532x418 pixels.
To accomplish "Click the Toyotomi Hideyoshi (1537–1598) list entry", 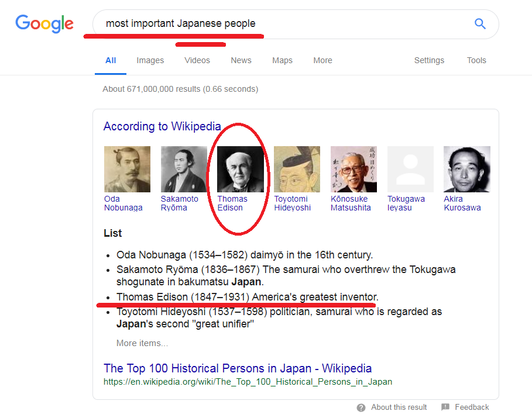I will (x=279, y=317).
